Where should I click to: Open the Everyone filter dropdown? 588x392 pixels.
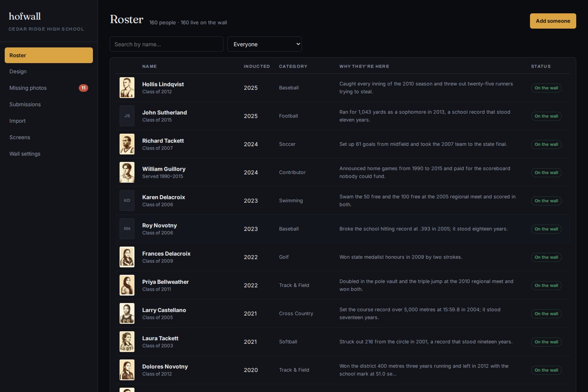click(x=265, y=44)
